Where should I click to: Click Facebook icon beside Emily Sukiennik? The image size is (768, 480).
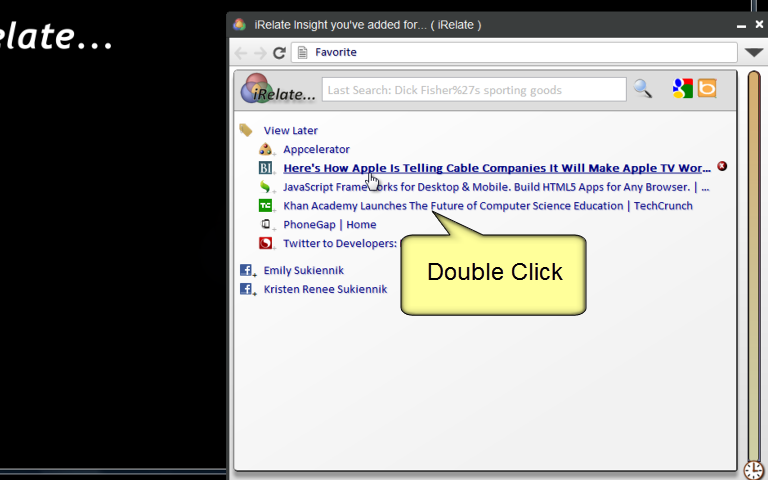click(246, 270)
